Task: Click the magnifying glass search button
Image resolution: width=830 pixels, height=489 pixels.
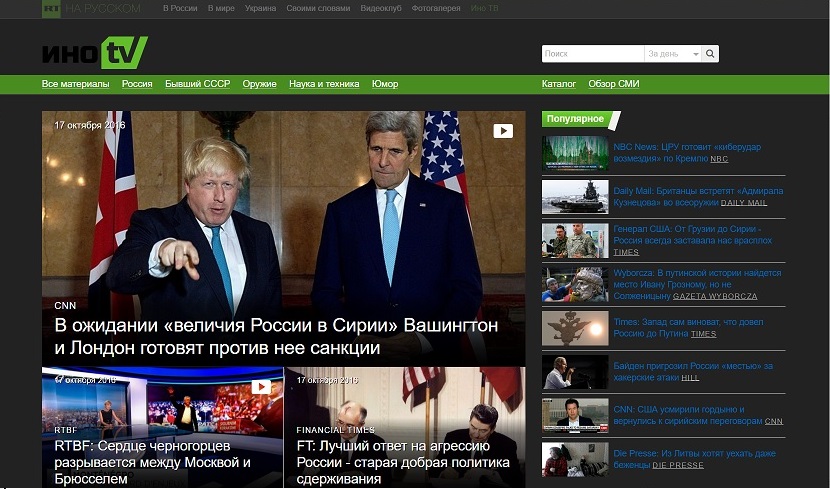Action: click(710, 53)
